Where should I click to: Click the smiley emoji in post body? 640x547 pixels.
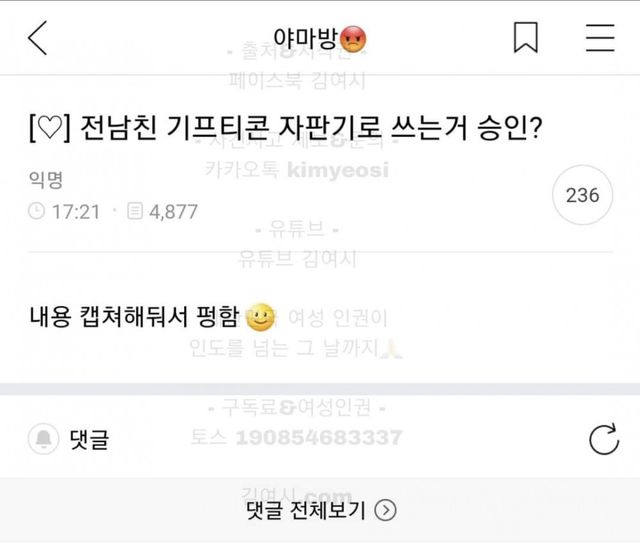coord(260,318)
